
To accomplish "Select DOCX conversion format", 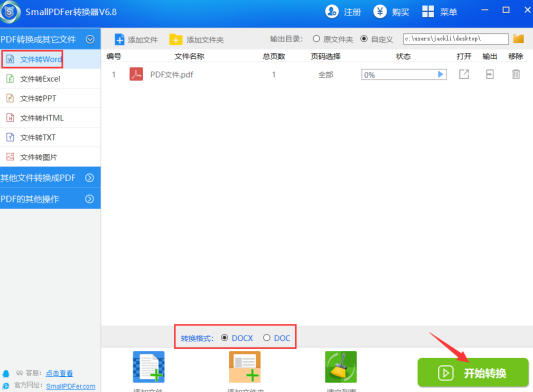I will point(225,338).
